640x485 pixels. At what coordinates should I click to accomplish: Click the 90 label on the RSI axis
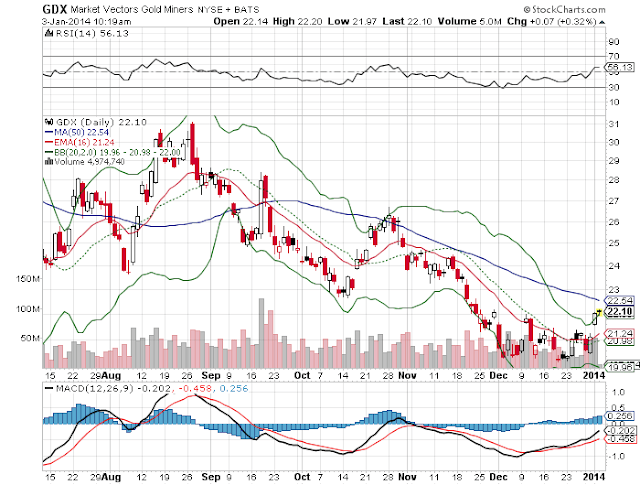[x=614, y=42]
